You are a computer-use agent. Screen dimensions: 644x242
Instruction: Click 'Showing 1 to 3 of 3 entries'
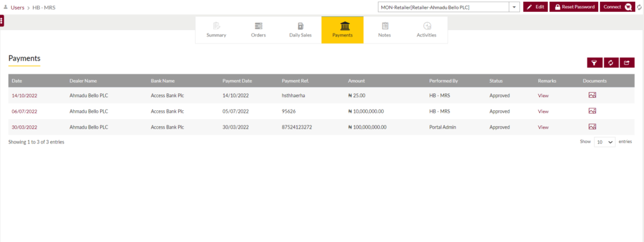[36, 142]
